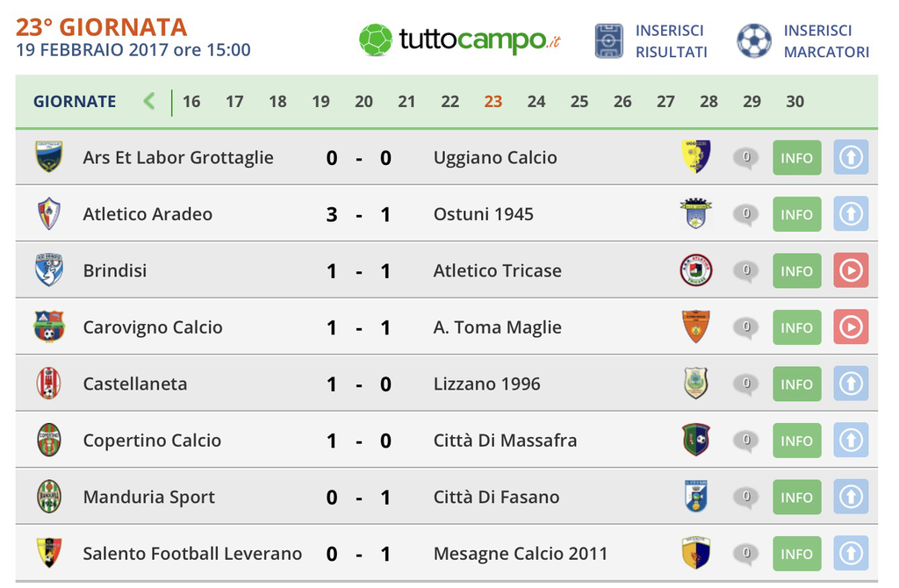Switch to giornata 30
The width and height of the screenshot is (899, 588).
tap(795, 102)
